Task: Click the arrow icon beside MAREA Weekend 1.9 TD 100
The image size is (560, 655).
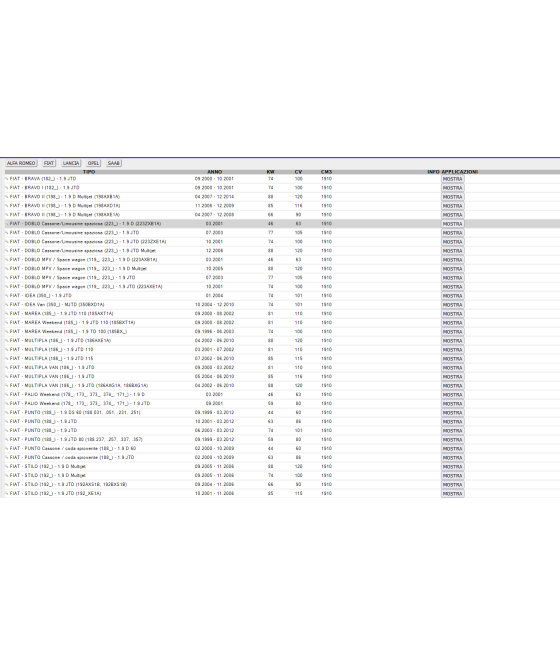Action: (x=7, y=332)
